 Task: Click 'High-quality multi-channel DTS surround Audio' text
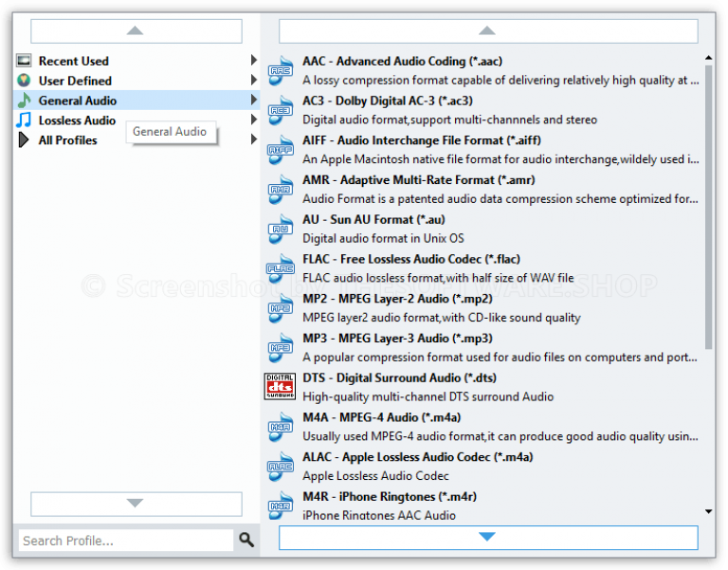(x=428, y=396)
